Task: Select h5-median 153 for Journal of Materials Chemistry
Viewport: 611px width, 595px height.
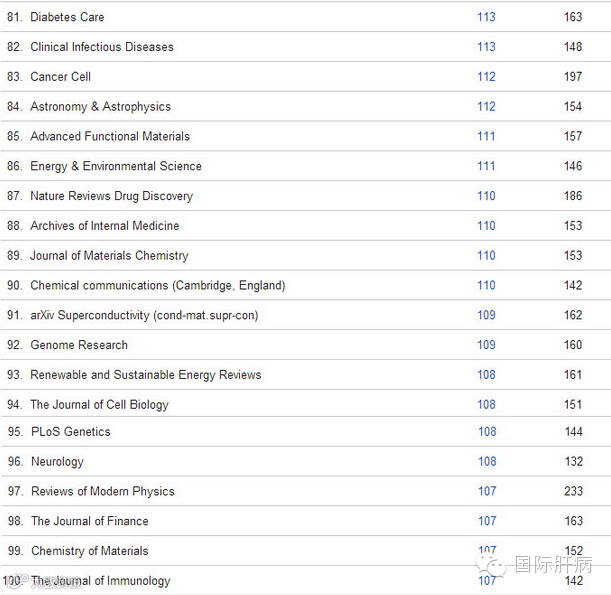Action: tap(573, 255)
